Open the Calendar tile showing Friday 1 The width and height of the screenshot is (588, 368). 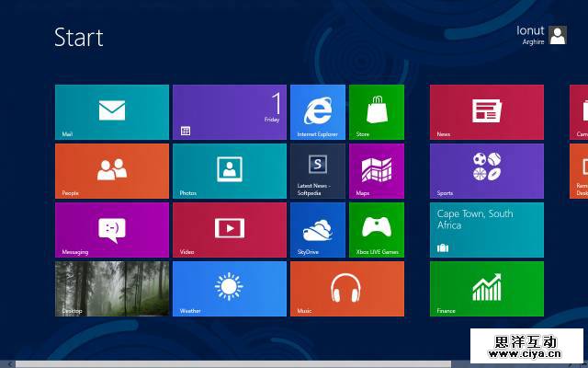(x=230, y=112)
